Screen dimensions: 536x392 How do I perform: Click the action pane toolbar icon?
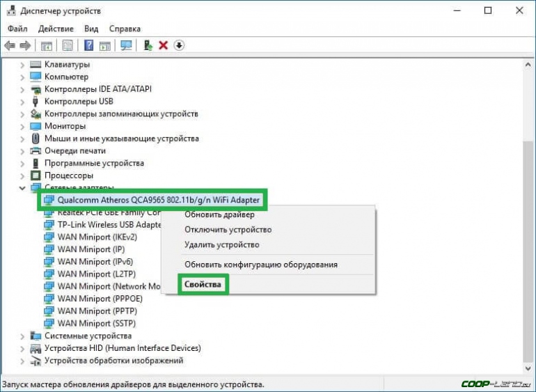pos(105,45)
